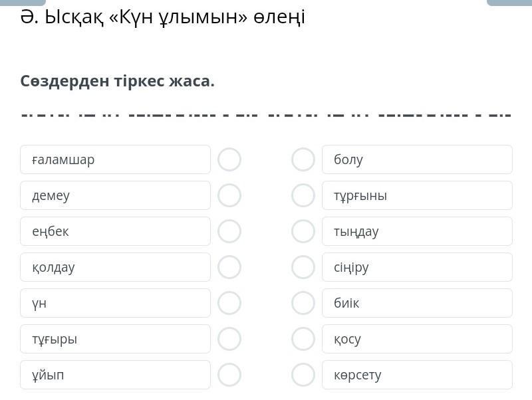Image resolution: width=532 pixels, height=400 pixels.
Task: Select the radio circle beside болу
Action: pyautogui.click(x=303, y=159)
